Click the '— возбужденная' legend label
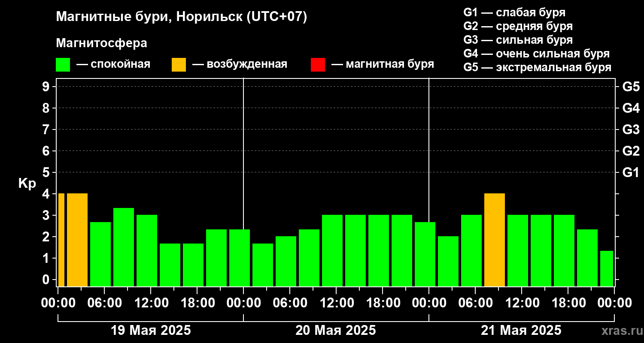 click(240, 64)
